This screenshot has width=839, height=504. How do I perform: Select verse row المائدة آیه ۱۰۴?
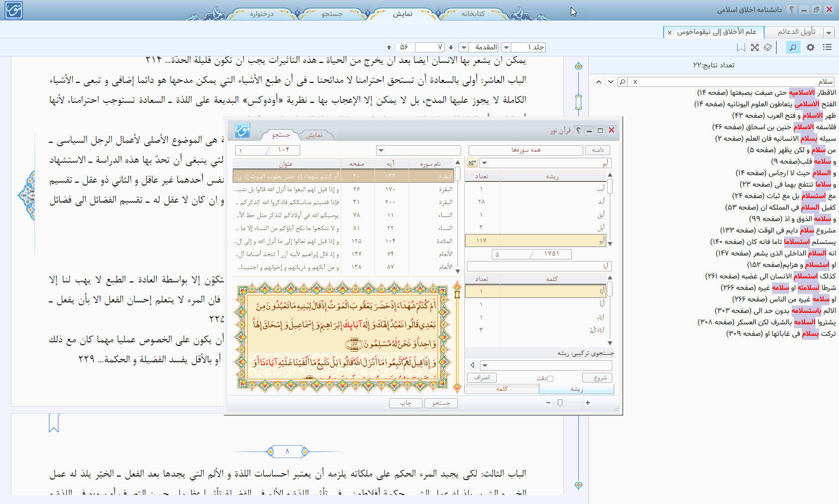pyautogui.click(x=343, y=241)
